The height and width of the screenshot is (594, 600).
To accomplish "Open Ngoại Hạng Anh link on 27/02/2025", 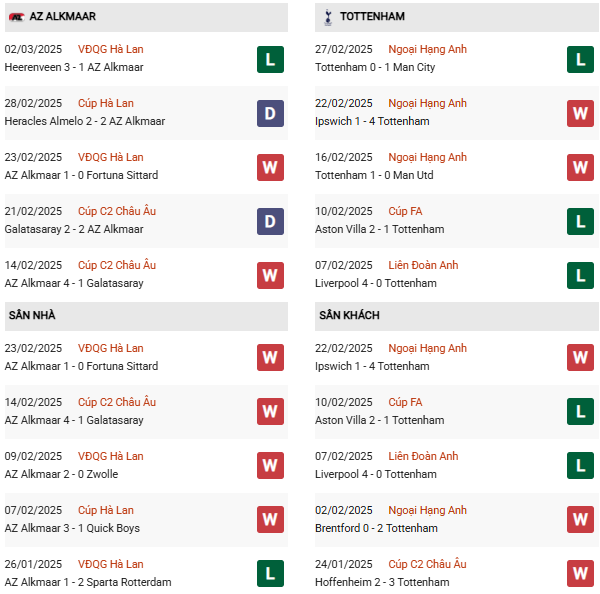I will [x=428, y=50].
